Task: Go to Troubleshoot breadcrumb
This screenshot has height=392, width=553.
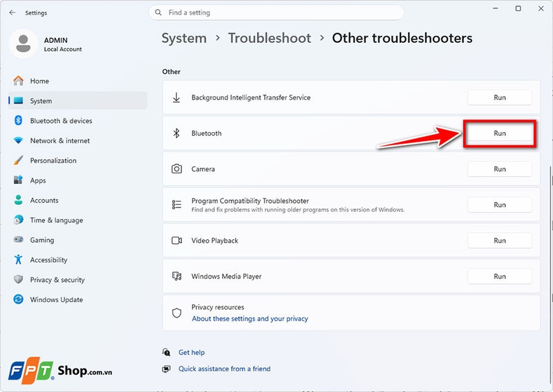Action: point(270,38)
